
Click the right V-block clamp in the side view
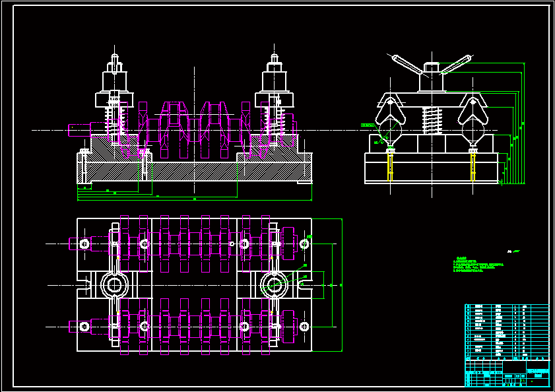[x=473, y=114]
